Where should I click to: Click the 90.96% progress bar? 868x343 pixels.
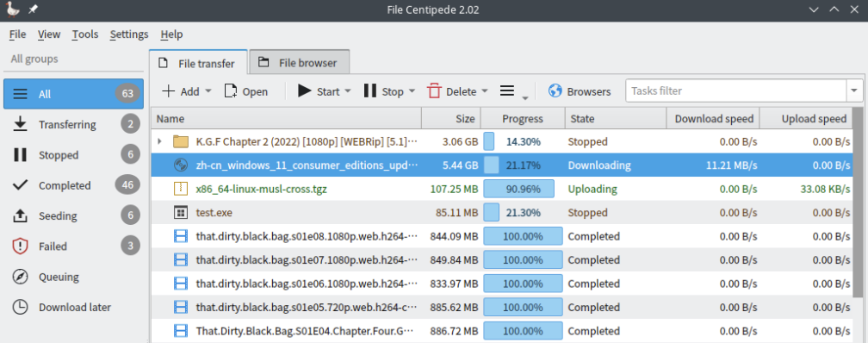pos(523,189)
